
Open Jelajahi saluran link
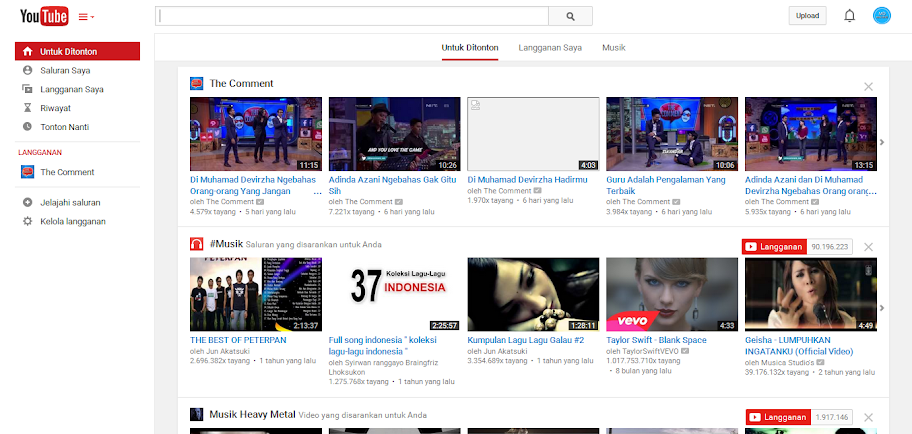click(70, 202)
